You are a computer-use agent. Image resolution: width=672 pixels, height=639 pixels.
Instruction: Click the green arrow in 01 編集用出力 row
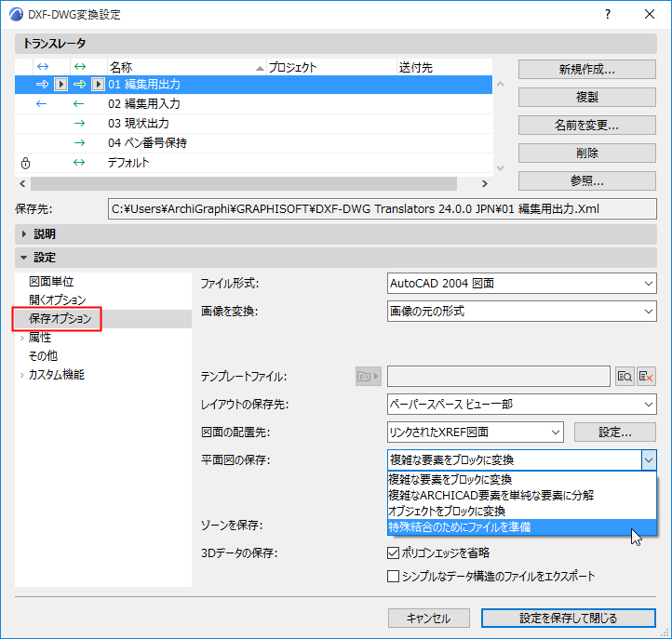pyautogui.click(x=79, y=85)
